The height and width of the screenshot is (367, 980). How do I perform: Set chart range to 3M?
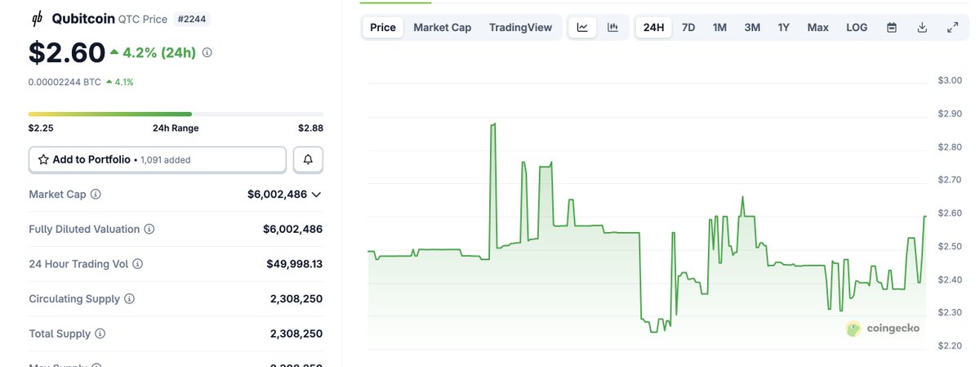coord(752,27)
